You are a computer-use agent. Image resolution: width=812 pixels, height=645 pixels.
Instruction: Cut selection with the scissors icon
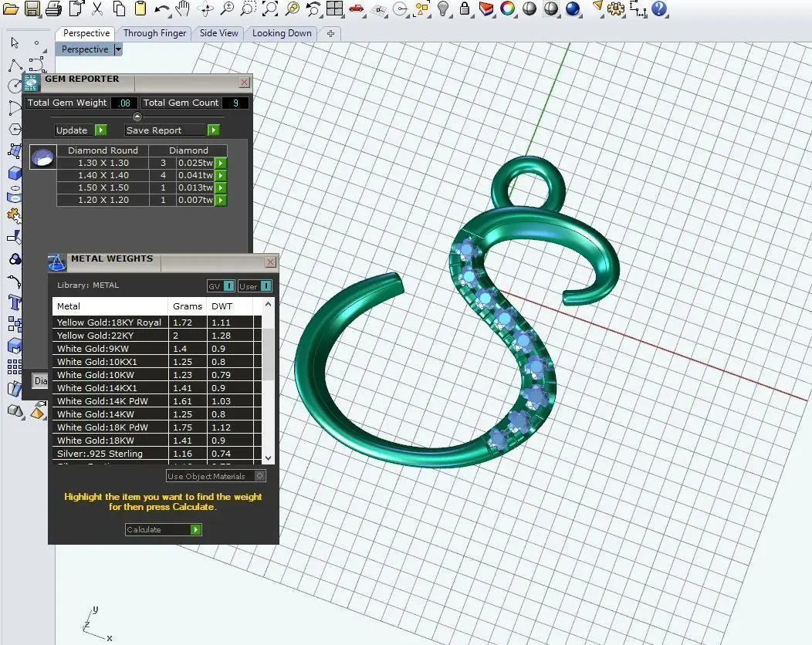pos(96,8)
